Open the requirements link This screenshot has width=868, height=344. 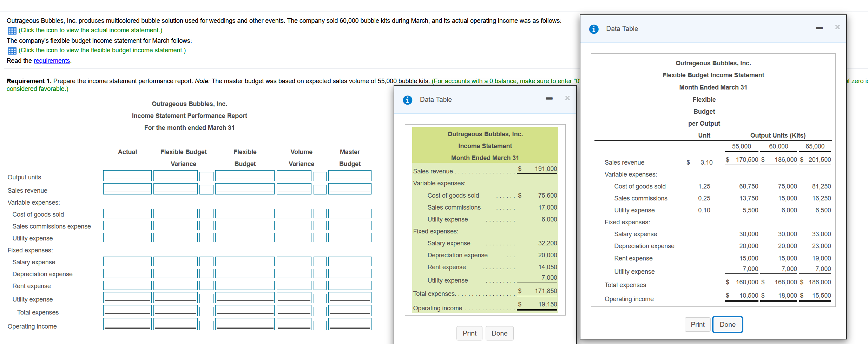click(x=52, y=60)
